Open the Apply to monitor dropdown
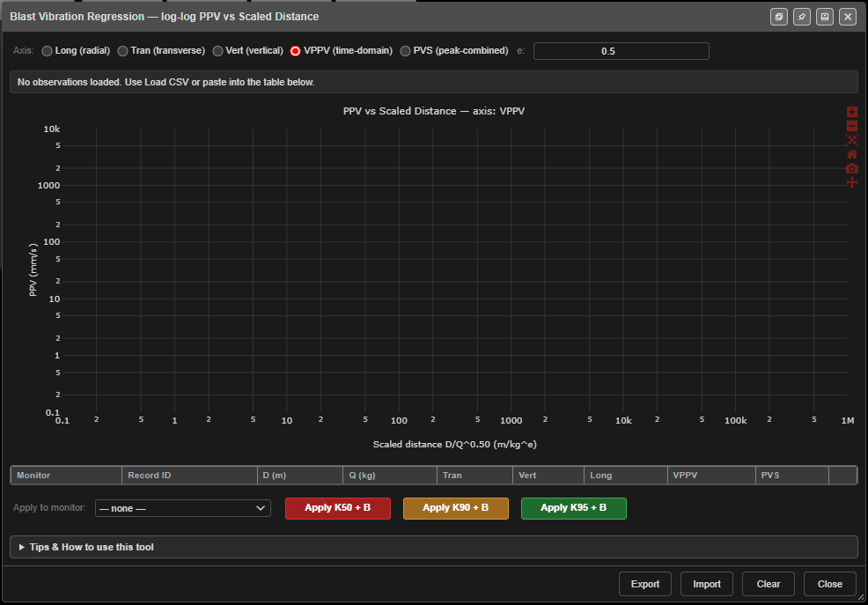 (183, 508)
